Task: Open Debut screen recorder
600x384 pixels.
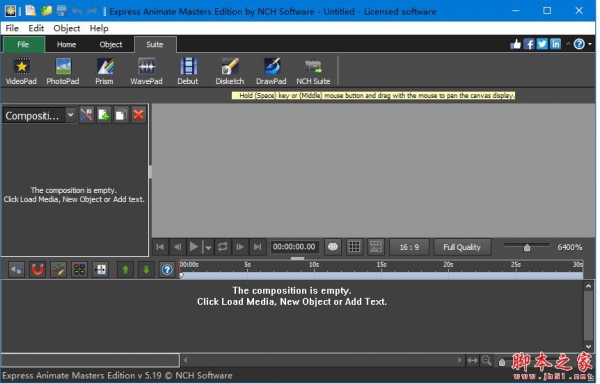Action: pyautogui.click(x=188, y=71)
